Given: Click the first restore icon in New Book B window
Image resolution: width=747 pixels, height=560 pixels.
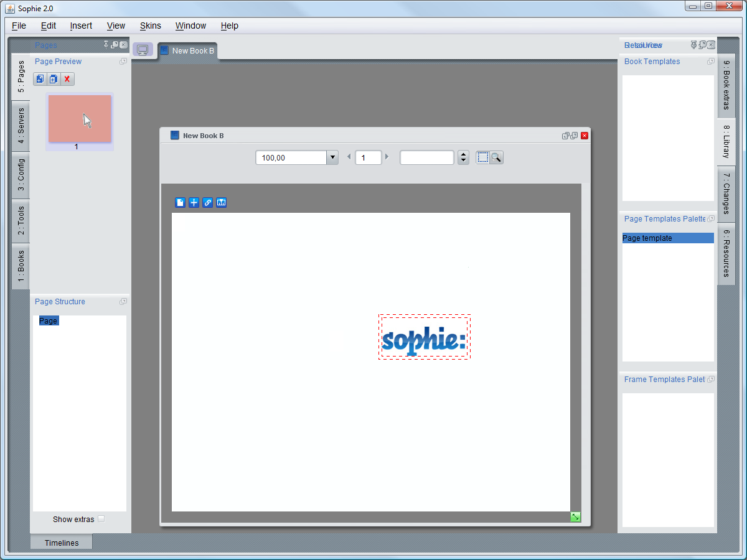Looking at the screenshot, I should (x=566, y=136).
